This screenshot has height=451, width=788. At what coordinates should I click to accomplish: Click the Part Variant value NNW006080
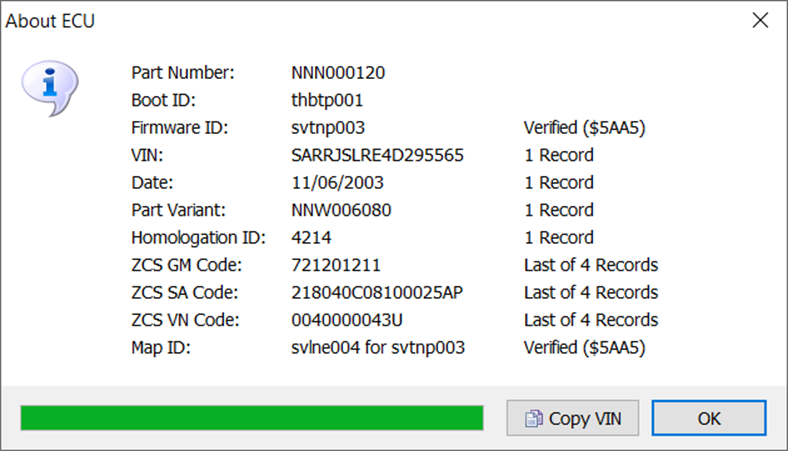click(x=341, y=210)
